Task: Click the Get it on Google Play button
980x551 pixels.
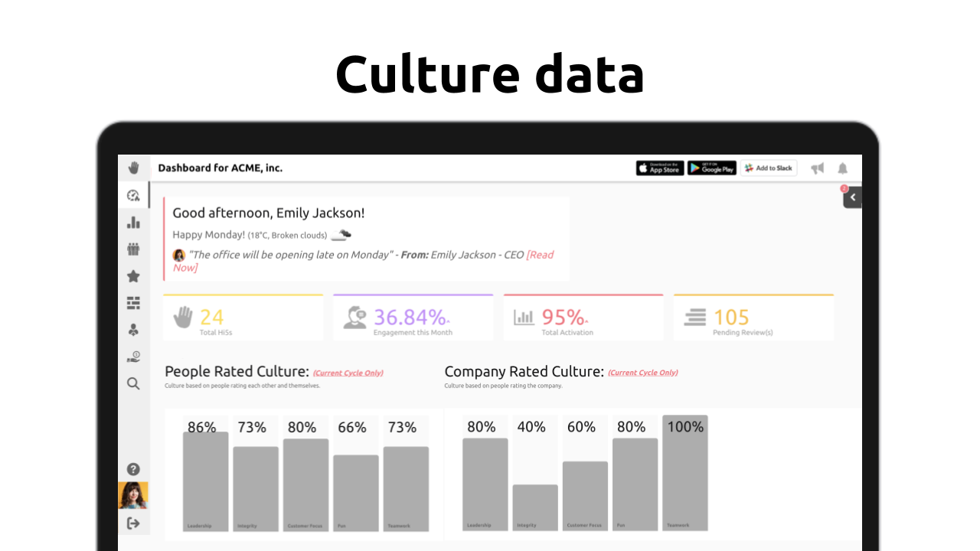Action: (711, 168)
